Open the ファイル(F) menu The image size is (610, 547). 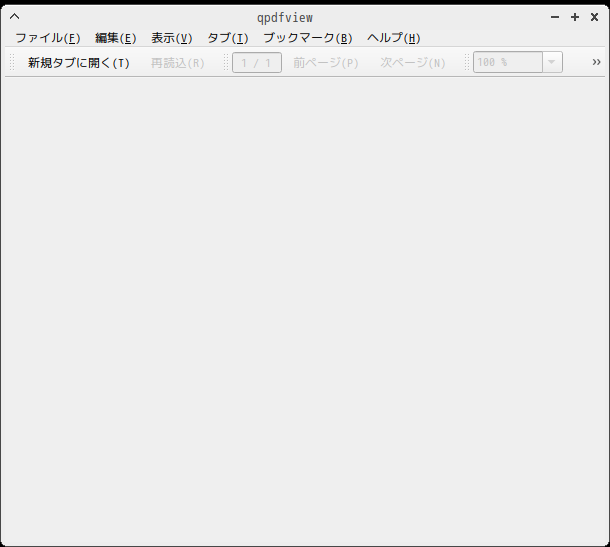(x=47, y=38)
